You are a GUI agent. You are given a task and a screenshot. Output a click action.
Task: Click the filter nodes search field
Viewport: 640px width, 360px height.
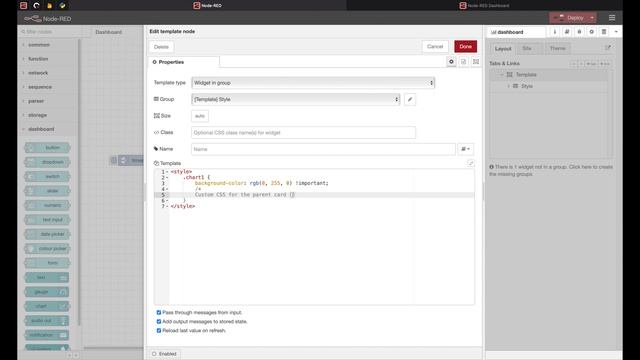49,32
